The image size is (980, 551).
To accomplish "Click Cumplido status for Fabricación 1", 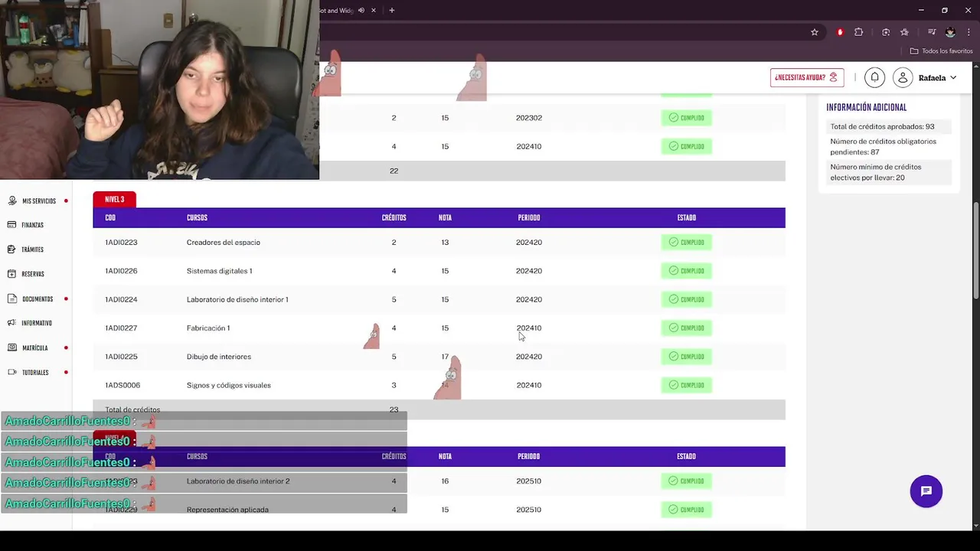I will click(x=687, y=328).
